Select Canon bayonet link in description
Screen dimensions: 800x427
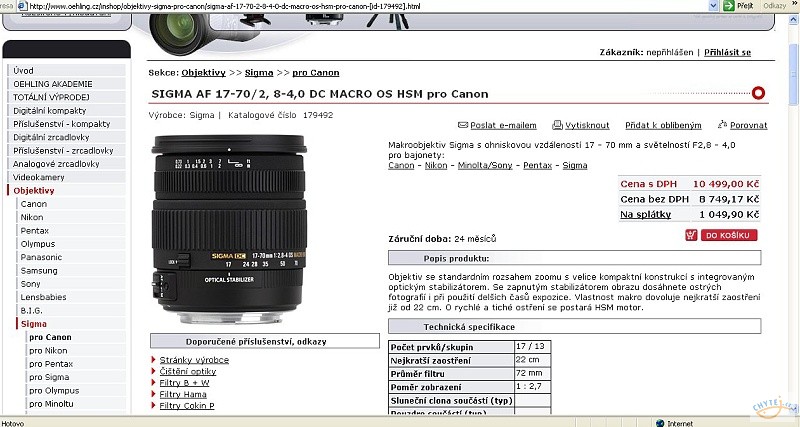tap(401, 165)
